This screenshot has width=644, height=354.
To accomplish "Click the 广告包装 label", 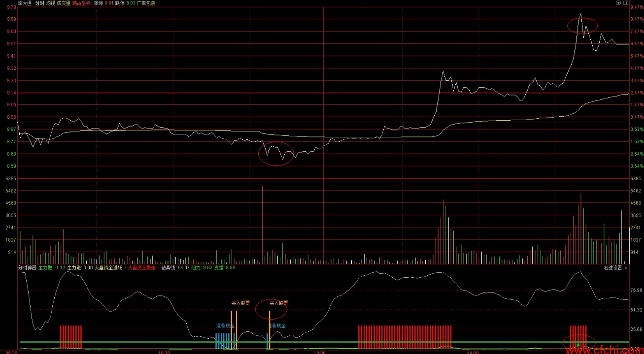I will click(x=146, y=3).
